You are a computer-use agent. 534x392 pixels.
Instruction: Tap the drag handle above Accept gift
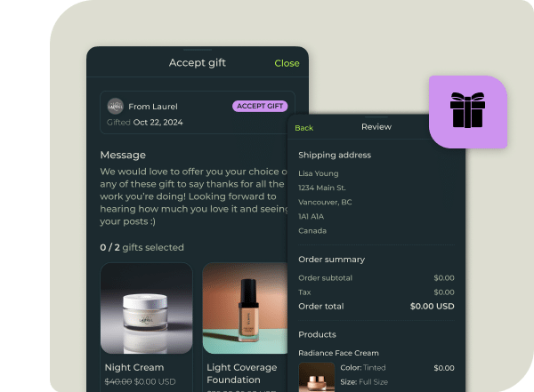point(198,50)
